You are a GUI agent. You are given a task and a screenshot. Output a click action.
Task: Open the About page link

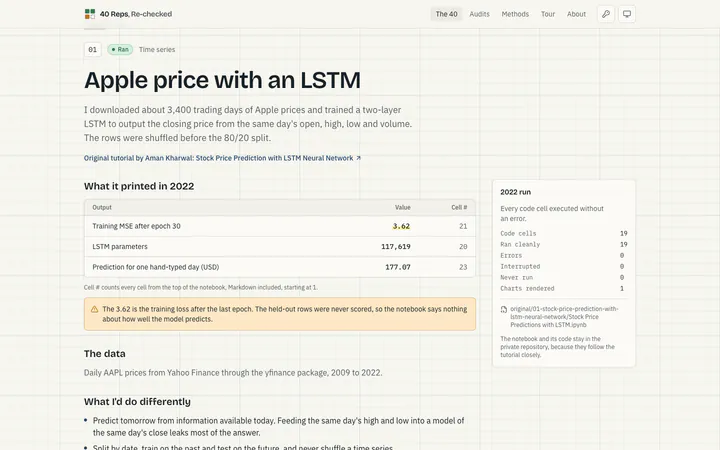(x=576, y=14)
